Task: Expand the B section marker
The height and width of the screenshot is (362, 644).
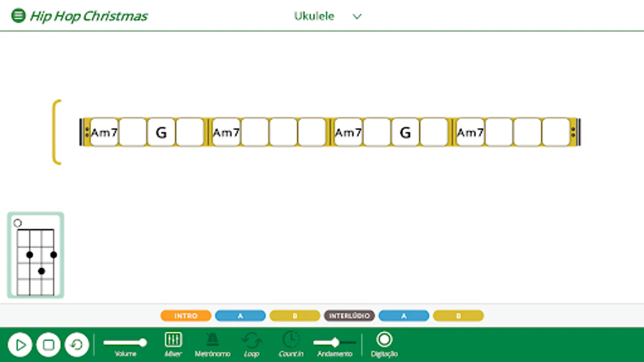Action: 295,316
